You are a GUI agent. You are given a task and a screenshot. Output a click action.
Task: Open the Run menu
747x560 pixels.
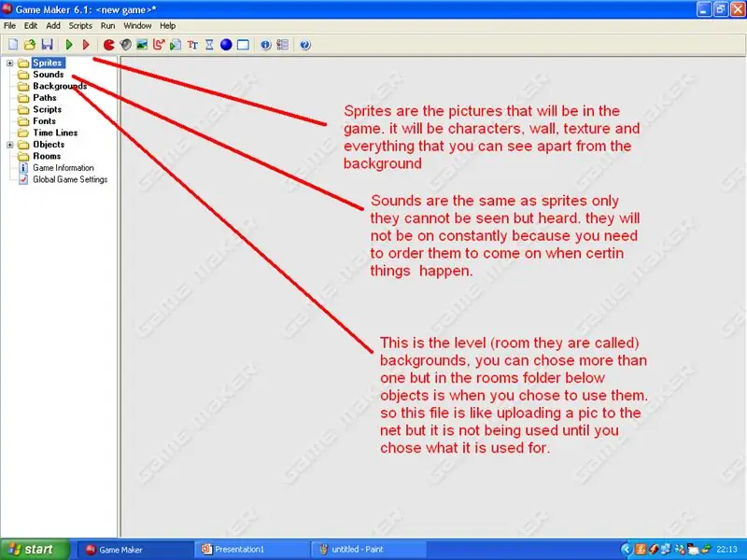[x=107, y=26]
